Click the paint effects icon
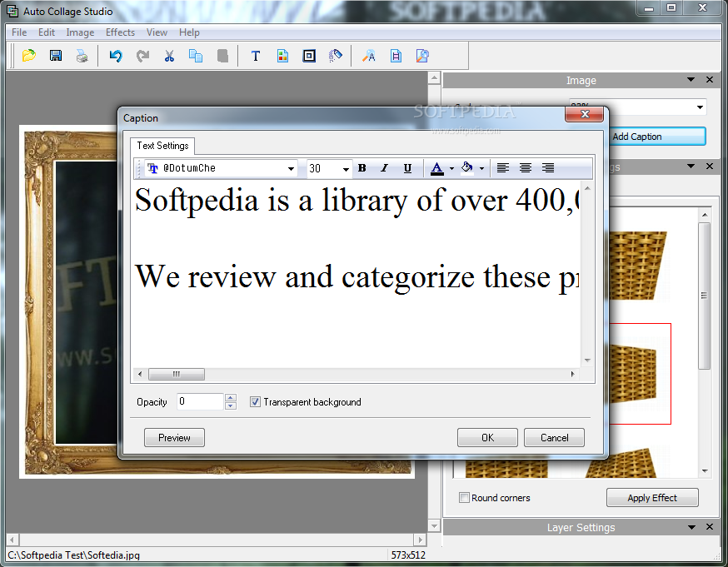 point(335,56)
